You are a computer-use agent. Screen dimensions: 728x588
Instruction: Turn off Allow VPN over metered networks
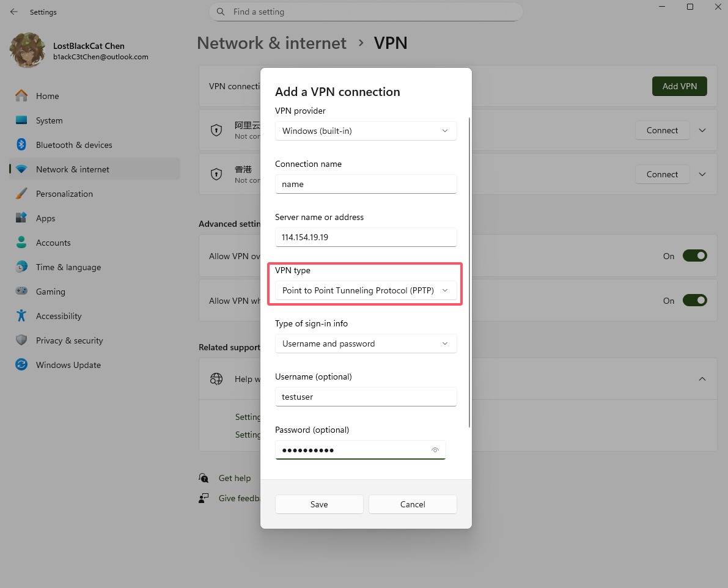695,255
